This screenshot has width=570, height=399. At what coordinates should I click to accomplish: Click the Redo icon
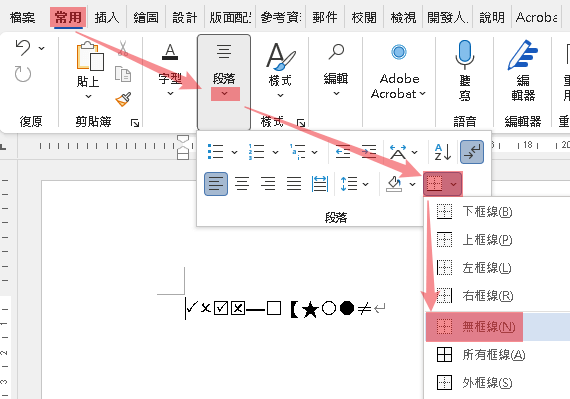(23, 74)
